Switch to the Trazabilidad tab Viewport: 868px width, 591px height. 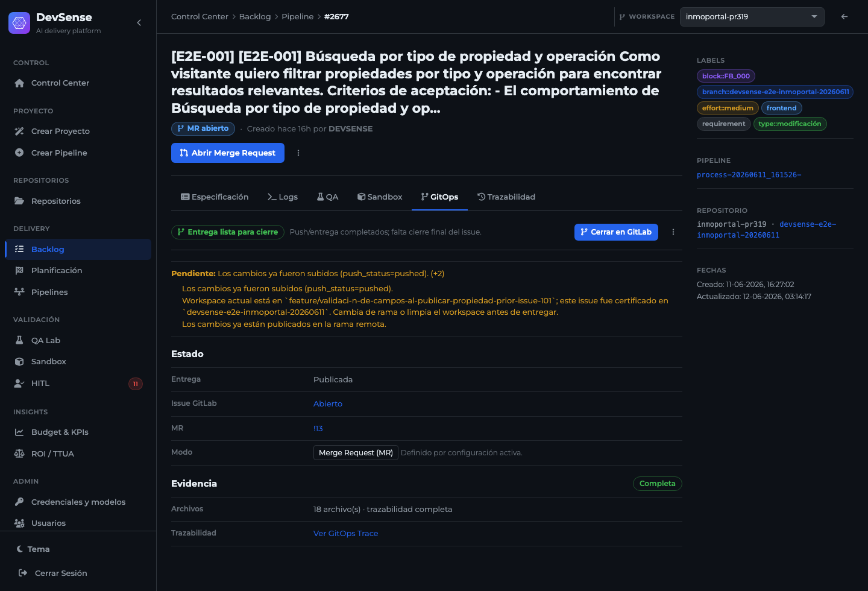coord(506,197)
